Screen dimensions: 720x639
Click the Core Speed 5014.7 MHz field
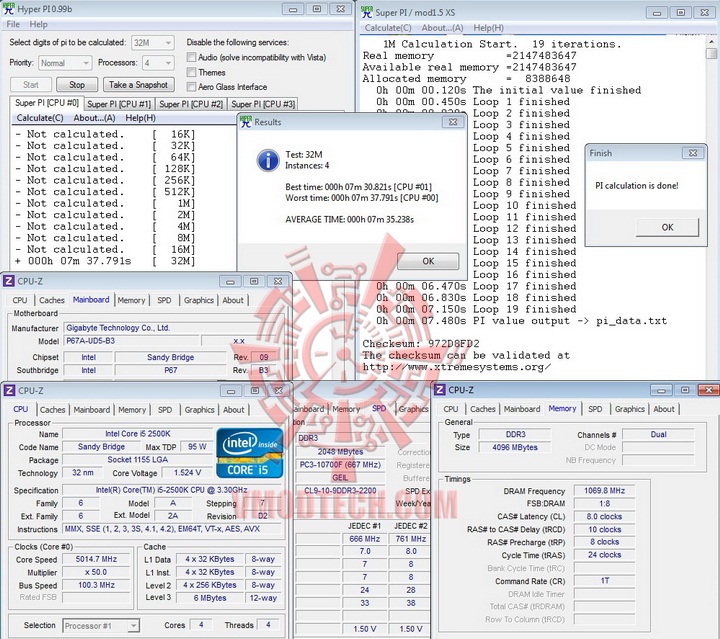[96, 559]
